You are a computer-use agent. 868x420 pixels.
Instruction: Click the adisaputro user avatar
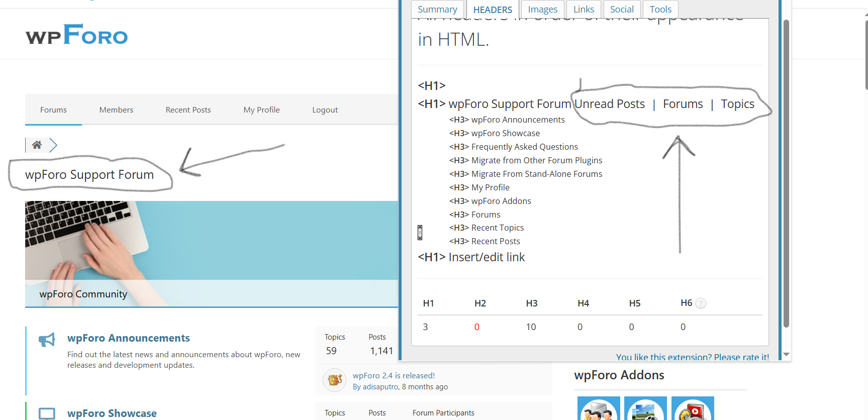pyautogui.click(x=335, y=380)
